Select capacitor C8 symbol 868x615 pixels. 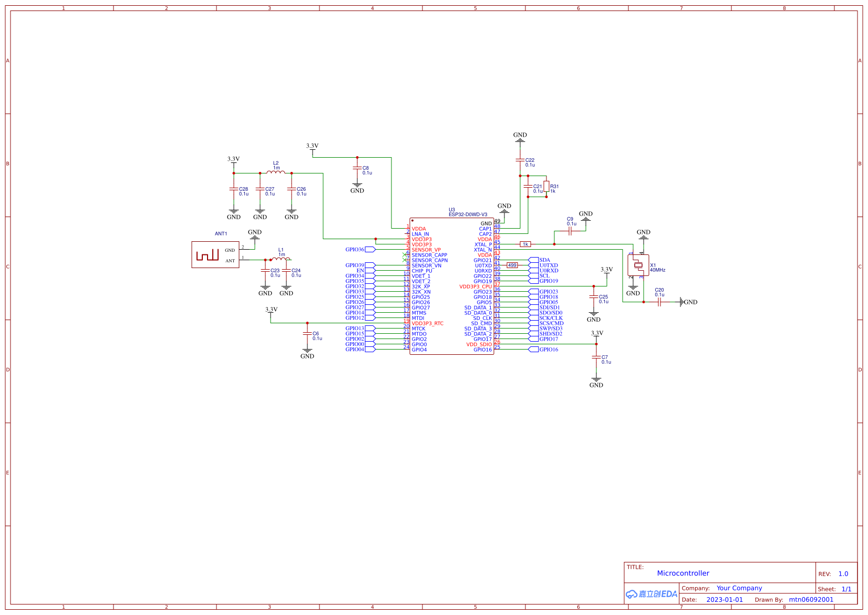tap(358, 169)
